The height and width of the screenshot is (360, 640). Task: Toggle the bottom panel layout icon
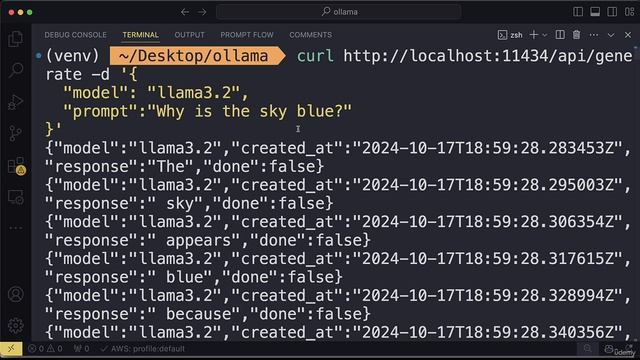pos(595,12)
